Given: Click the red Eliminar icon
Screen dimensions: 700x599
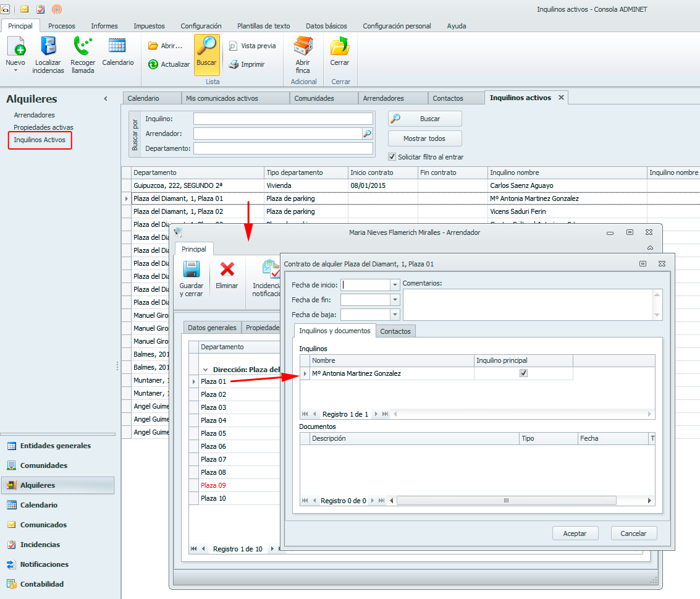Looking at the screenshot, I should click(227, 270).
